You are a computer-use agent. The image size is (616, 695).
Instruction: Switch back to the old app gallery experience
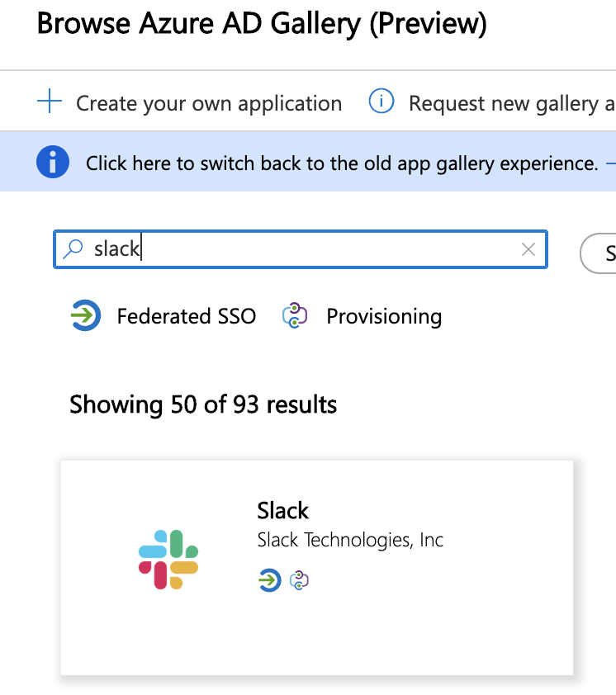pos(342,163)
